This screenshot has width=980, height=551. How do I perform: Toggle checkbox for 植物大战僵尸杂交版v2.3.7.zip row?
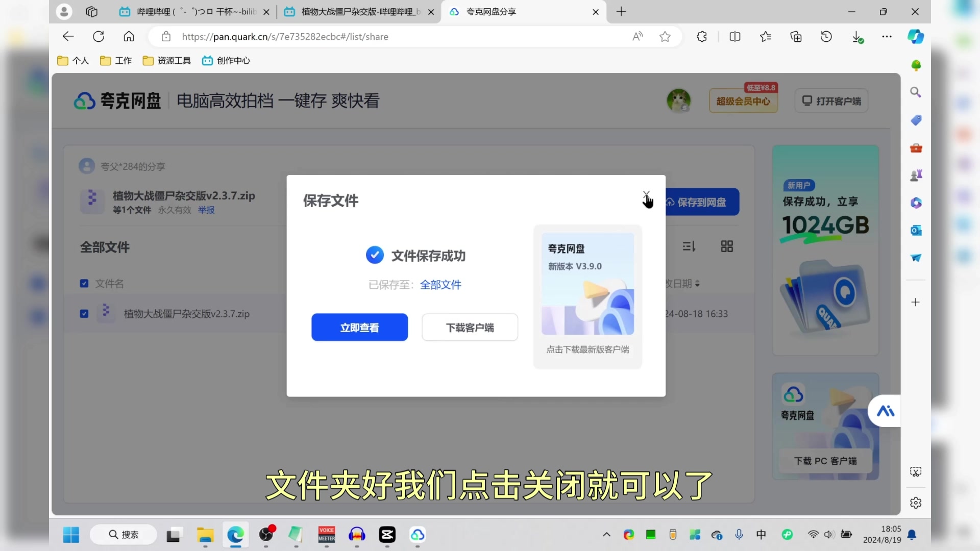pos(84,314)
